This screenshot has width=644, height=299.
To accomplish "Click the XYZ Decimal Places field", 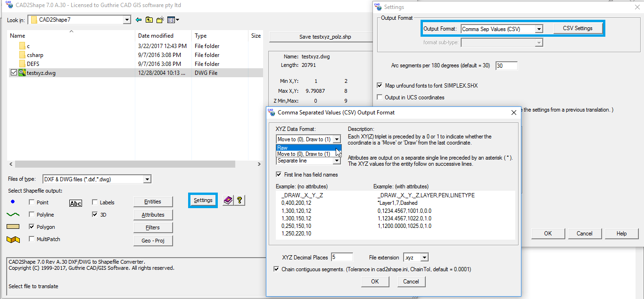I will click(342, 257).
